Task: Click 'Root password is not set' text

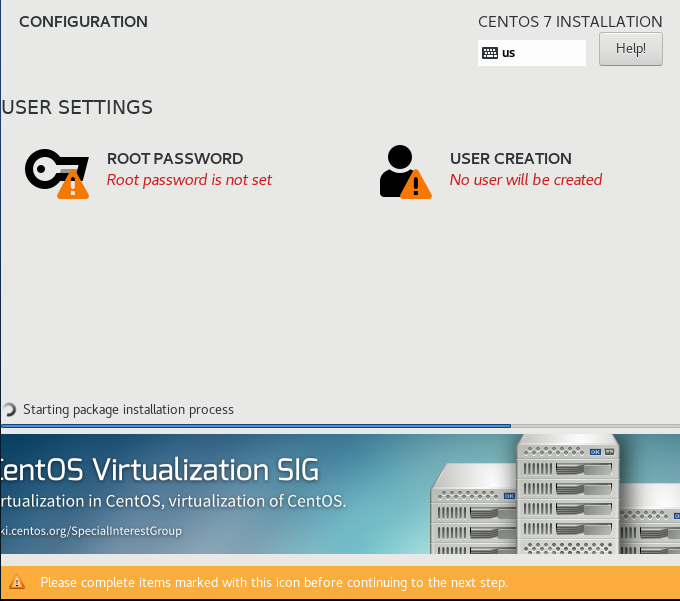Action: [189, 180]
